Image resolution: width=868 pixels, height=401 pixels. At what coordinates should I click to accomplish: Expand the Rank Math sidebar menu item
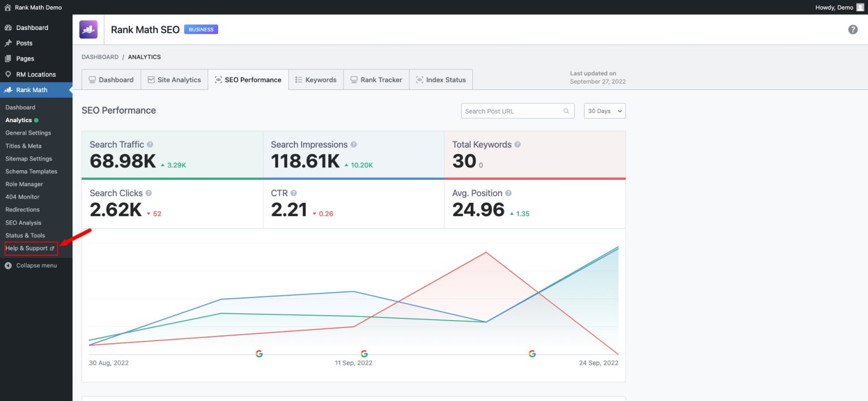32,90
